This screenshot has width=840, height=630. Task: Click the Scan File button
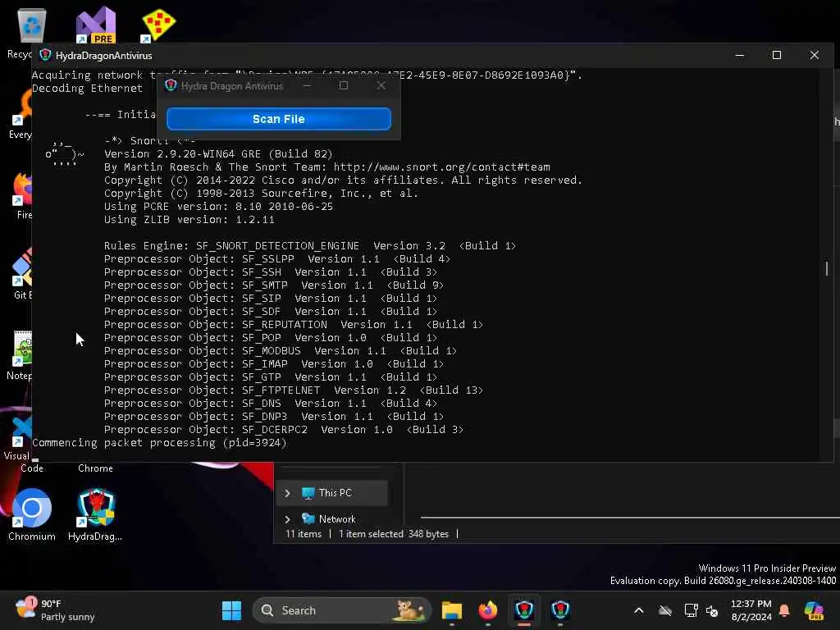[x=279, y=119]
